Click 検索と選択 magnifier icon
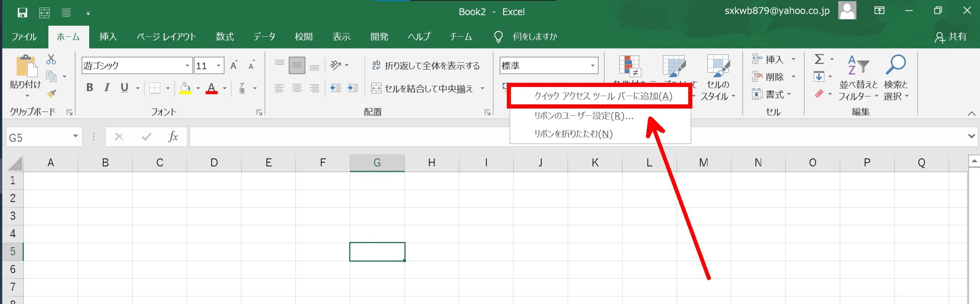Screen dimensions: 980x304 [896, 65]
